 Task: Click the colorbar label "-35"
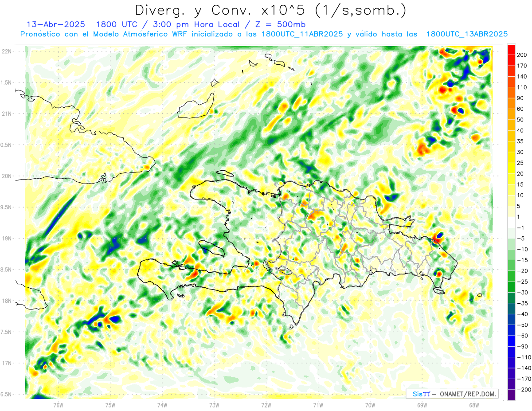523,303
